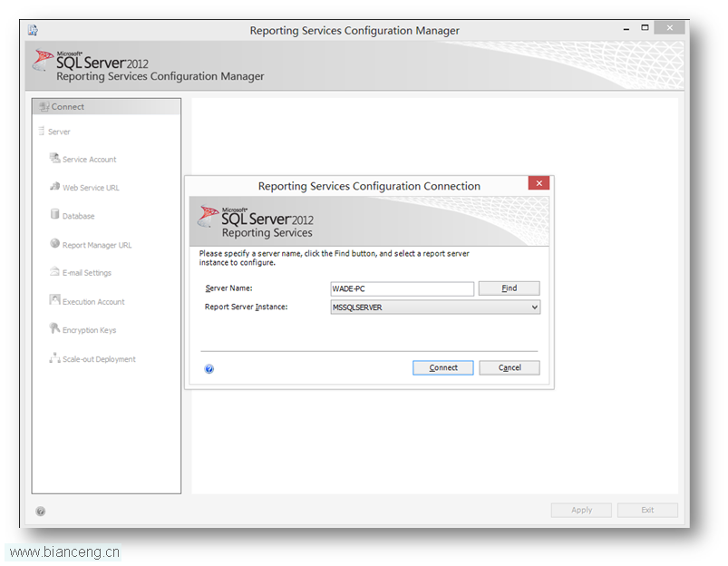Click the Exit button
The image size is (728, 566).
647,510
